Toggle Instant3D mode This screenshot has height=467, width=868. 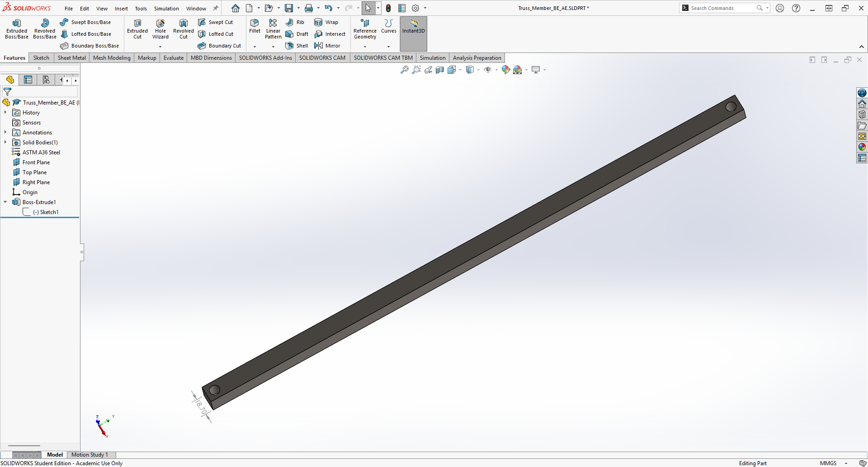[x=414, y=34]
